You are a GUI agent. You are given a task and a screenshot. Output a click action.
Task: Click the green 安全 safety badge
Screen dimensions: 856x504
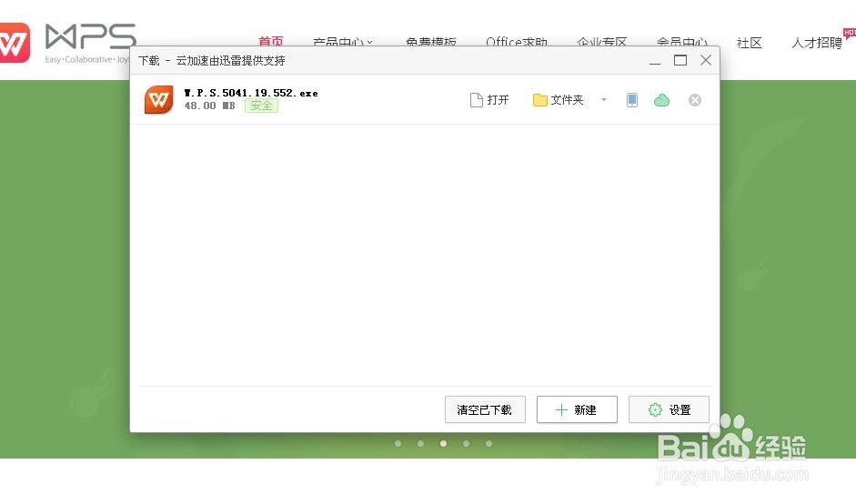pyautogui.click(x=261, y=106)
